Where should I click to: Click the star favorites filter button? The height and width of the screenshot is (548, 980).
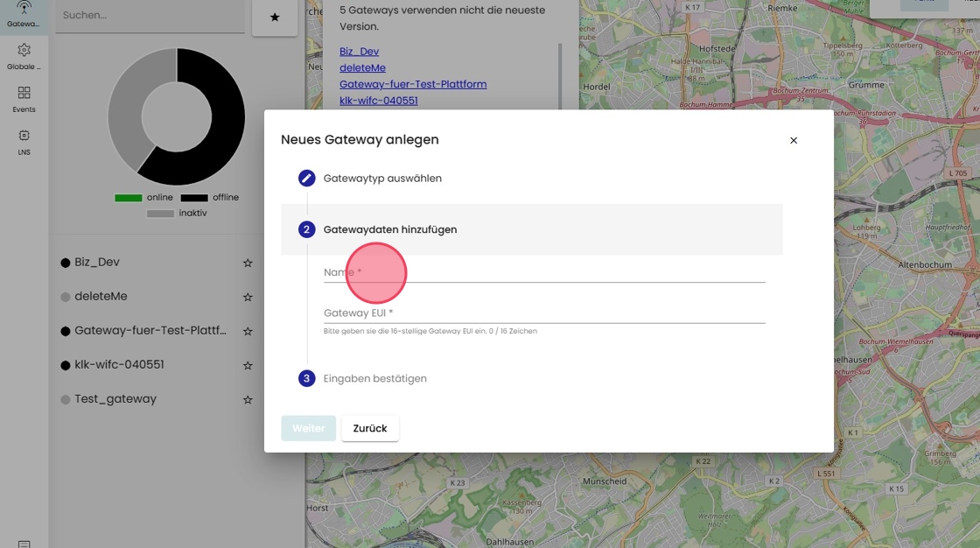(275, 18)
